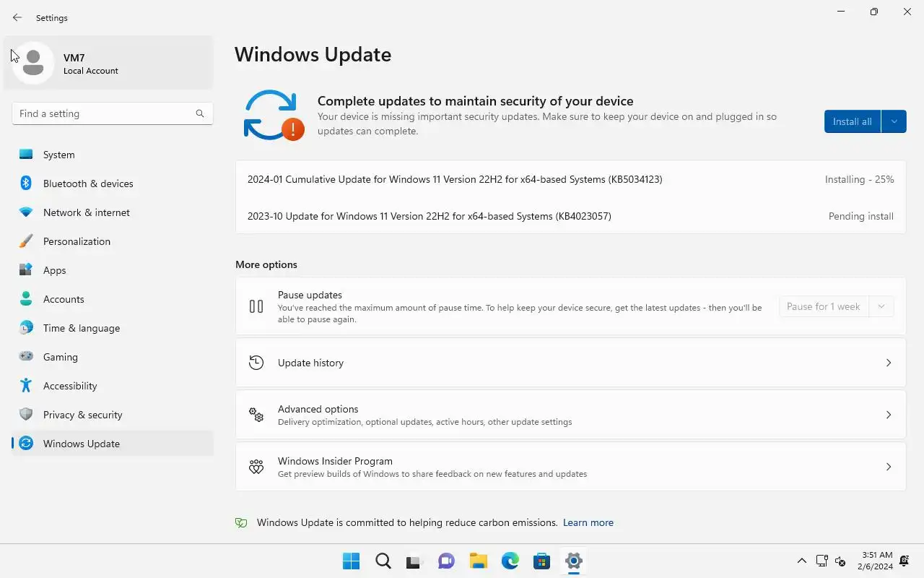The image size is (924, 578).
Task: Click the Windows Insider Program hearts icon
Action: tap(256, 467)
